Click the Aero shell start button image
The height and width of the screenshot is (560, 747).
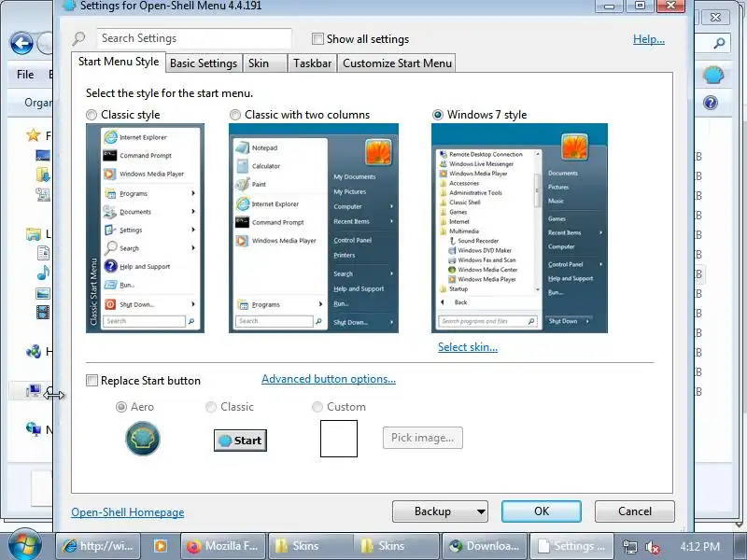[143, 439]
